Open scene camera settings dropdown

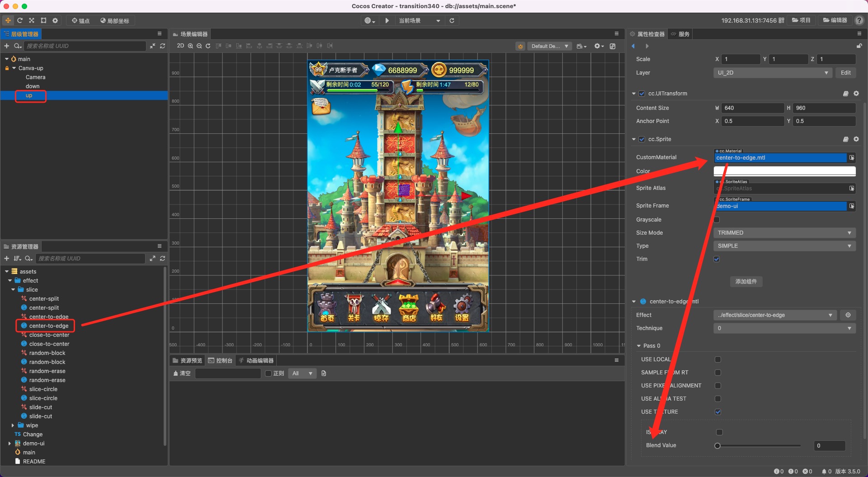[x=581, y=46]
